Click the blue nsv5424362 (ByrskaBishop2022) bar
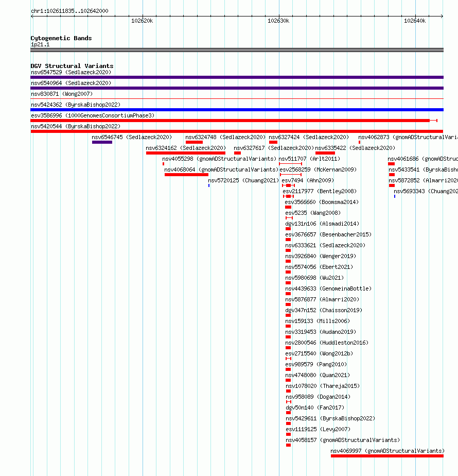The width and height of the screenshot is (458, 476). coord(237,110)
